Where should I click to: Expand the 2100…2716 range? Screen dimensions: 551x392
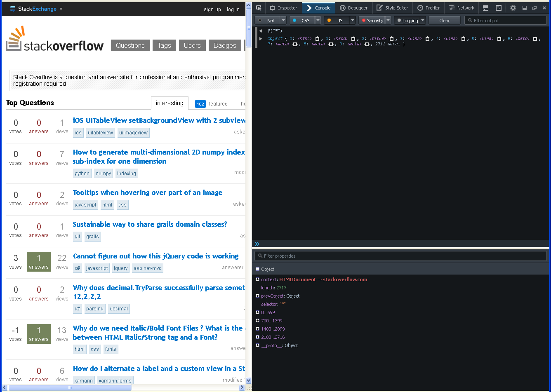(x=257, y=337)
